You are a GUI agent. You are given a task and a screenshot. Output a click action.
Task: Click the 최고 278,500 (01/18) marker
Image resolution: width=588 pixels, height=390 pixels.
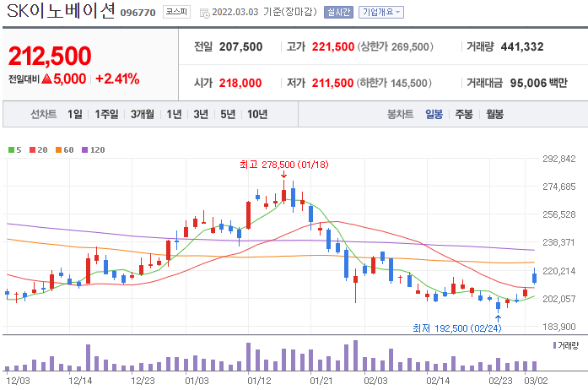click(x=283, y=165)
